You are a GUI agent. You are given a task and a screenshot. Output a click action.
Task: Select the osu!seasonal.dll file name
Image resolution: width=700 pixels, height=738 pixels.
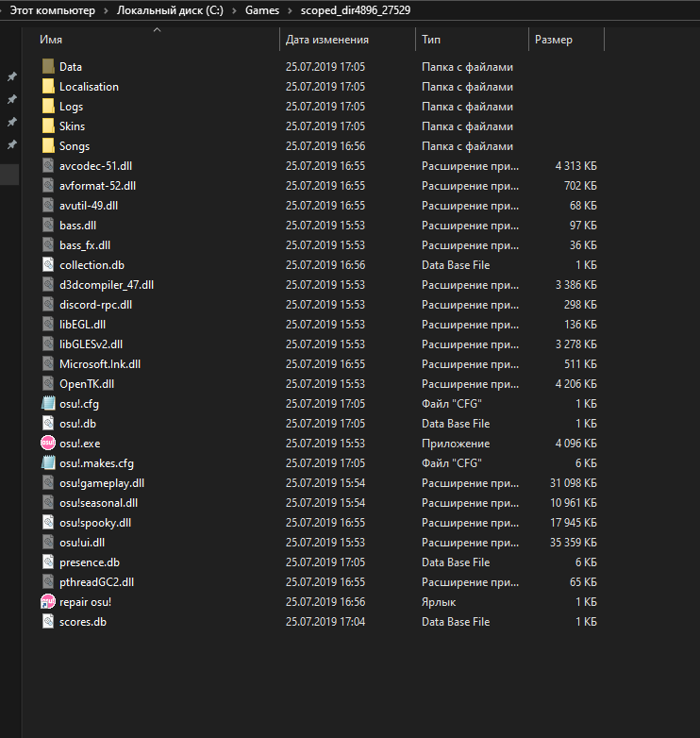98,503
